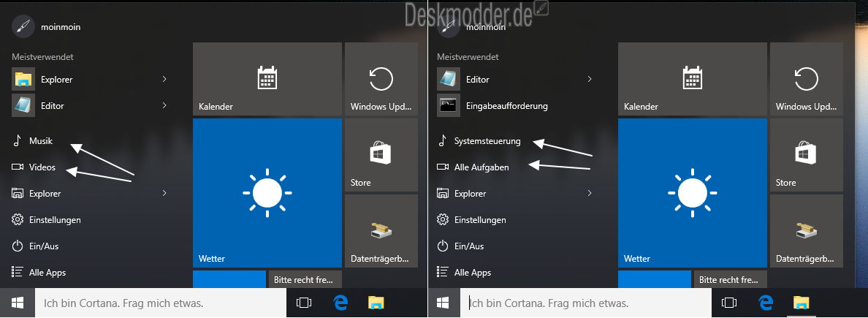Click 'Alle Apps' text in right menu
Screen dimensions: 868x318
tap(473, 273)
